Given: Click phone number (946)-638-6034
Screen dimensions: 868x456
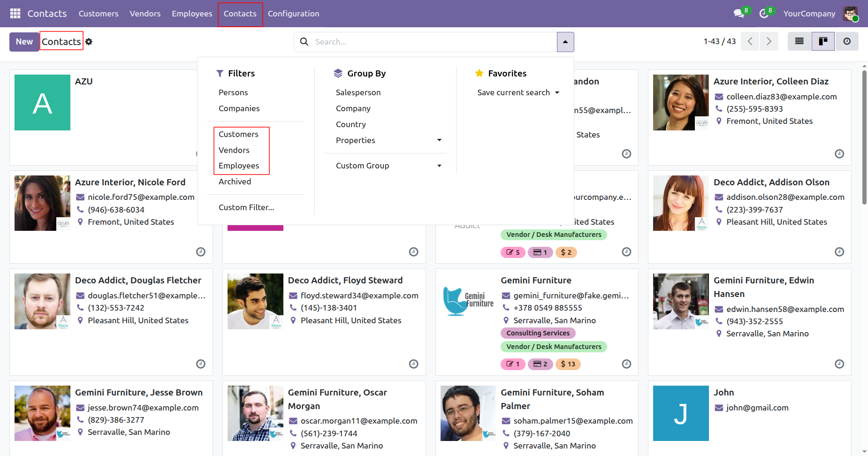Looking at the screenshot, I should (x=116, y=210).
